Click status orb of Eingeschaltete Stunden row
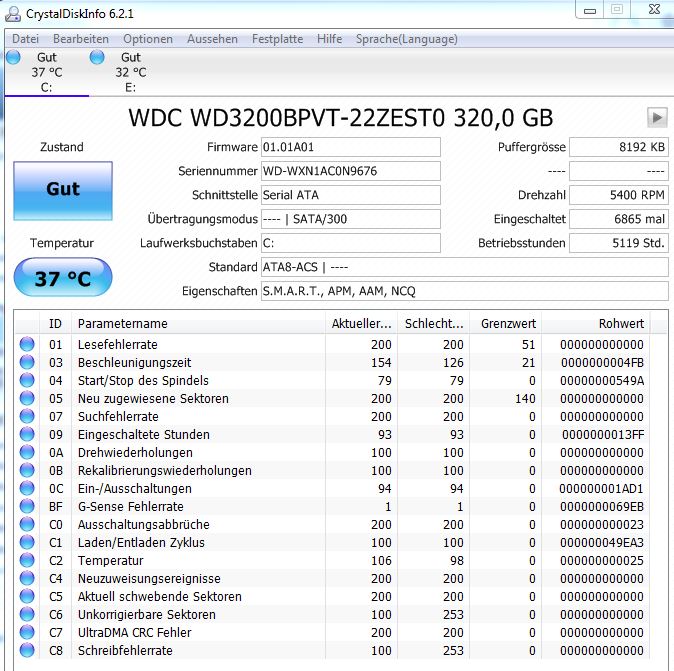The width and height of the screenshot is (674, 671). (x=27, y=435)
